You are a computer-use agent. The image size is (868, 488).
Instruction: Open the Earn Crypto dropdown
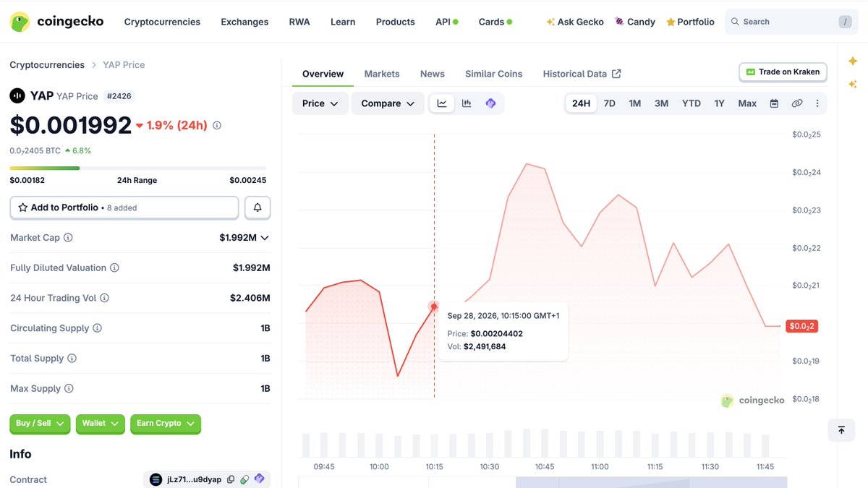(x=166, y=424)
